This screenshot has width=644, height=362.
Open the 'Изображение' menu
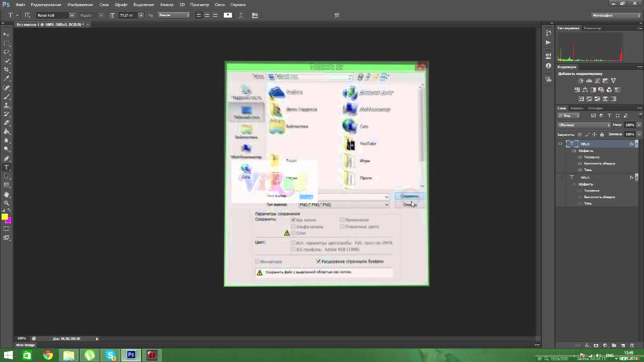pos(80,5)
